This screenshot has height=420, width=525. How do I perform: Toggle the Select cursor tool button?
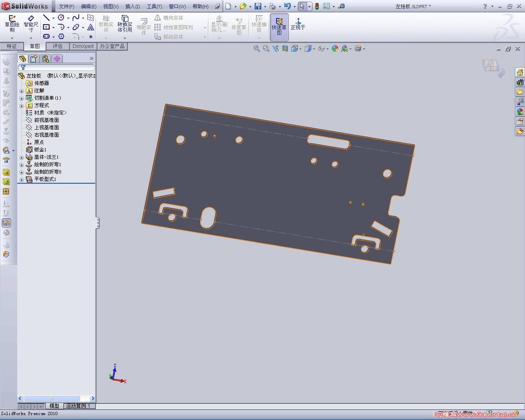click(x=302, y=6)
